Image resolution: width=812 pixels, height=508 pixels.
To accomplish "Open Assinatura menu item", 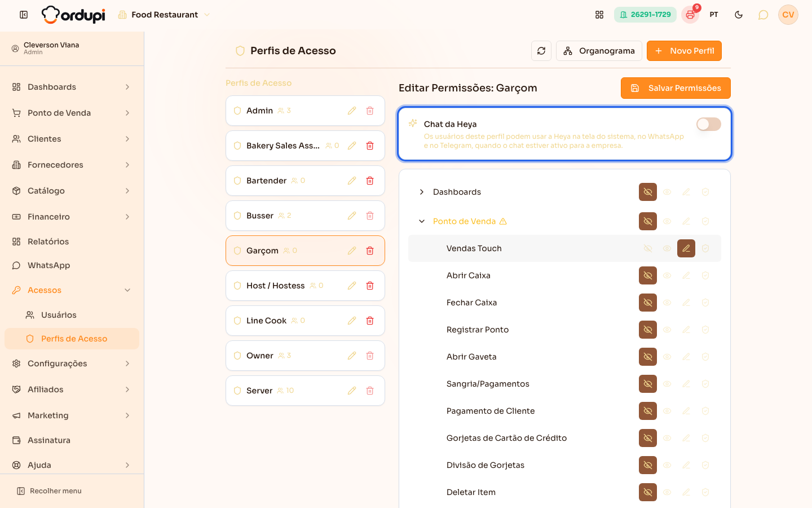I will click(72, 440).
